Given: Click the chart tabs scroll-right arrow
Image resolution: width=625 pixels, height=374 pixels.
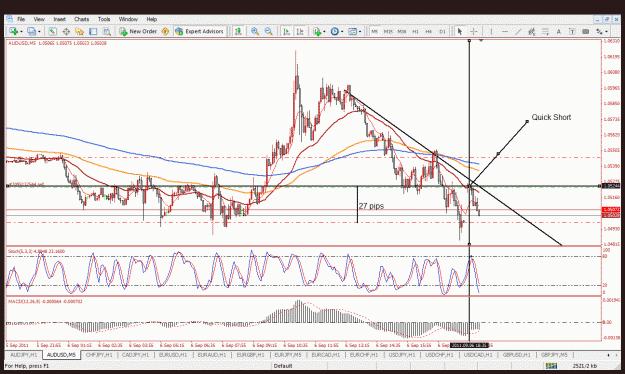Looking at the screenshot, I should tap(617, 355).
